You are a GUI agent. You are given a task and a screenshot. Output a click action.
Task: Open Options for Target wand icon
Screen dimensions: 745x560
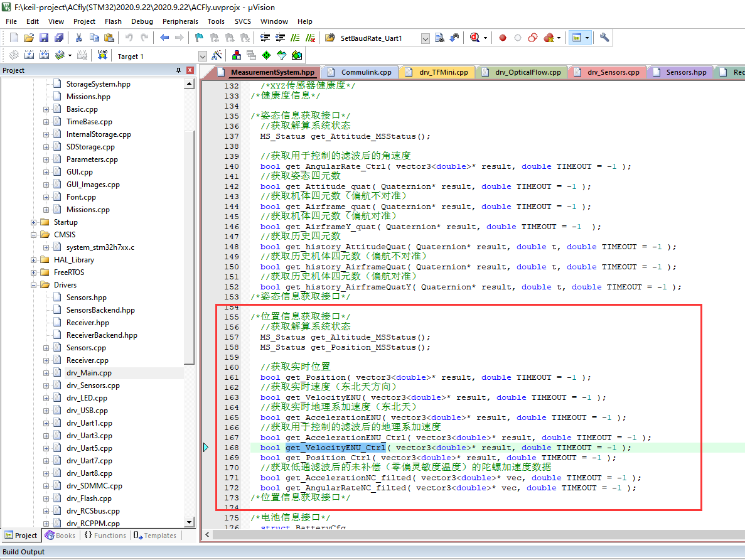217,56
